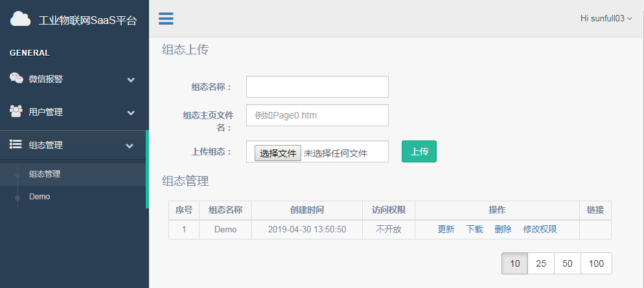Click the user management people icon
This screenshot has height=288, width=644.
click(16, 111)
